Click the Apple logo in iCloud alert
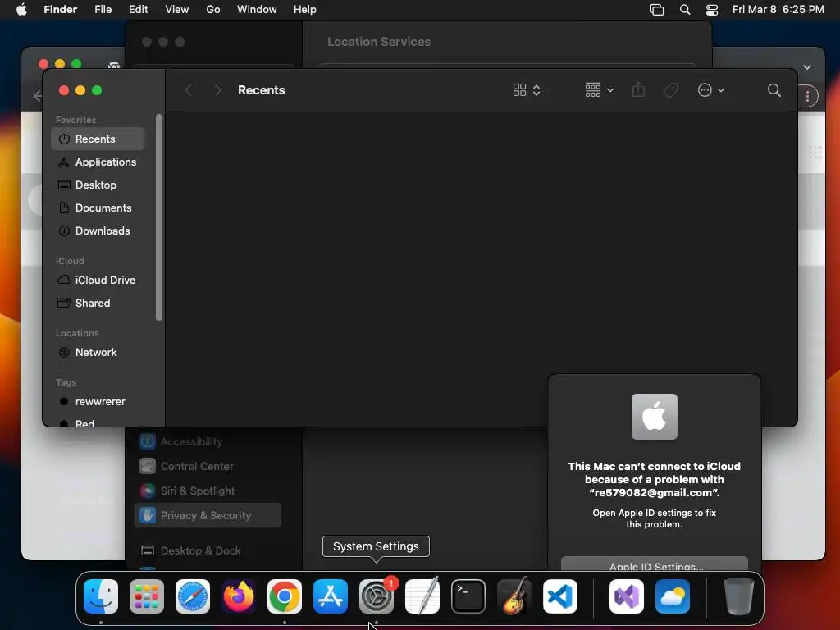 point(654,417)
